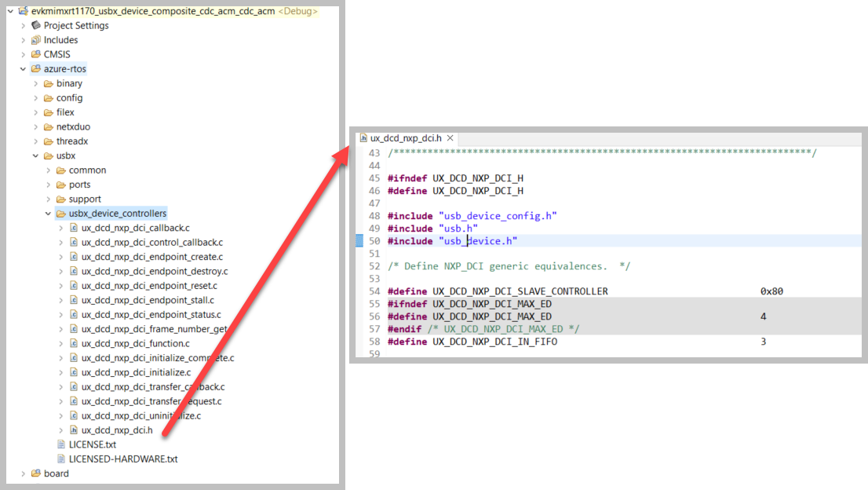The image size is (868, 490).
Task: Close the ux_dcd_nxp_dci.h editor tab
Action: pyautogui.click(x=450, y=137)
